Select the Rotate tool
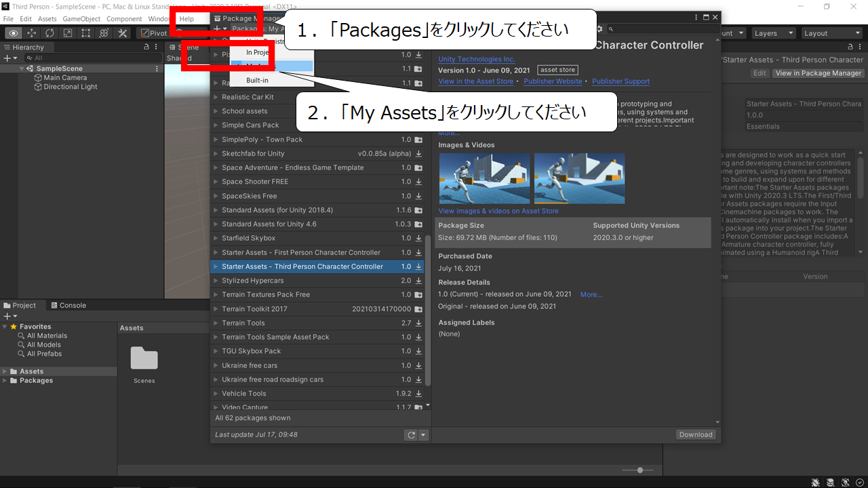The width and height of the screenshot is (868, 488). tap(50, 33)
